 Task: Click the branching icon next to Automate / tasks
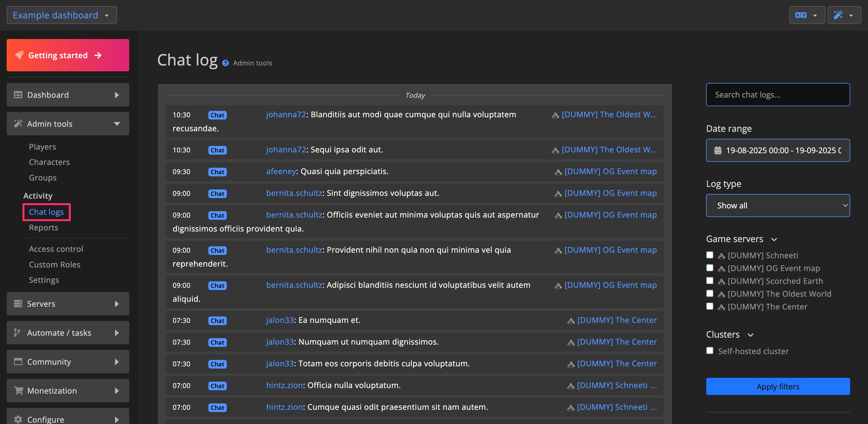(16, 333)
